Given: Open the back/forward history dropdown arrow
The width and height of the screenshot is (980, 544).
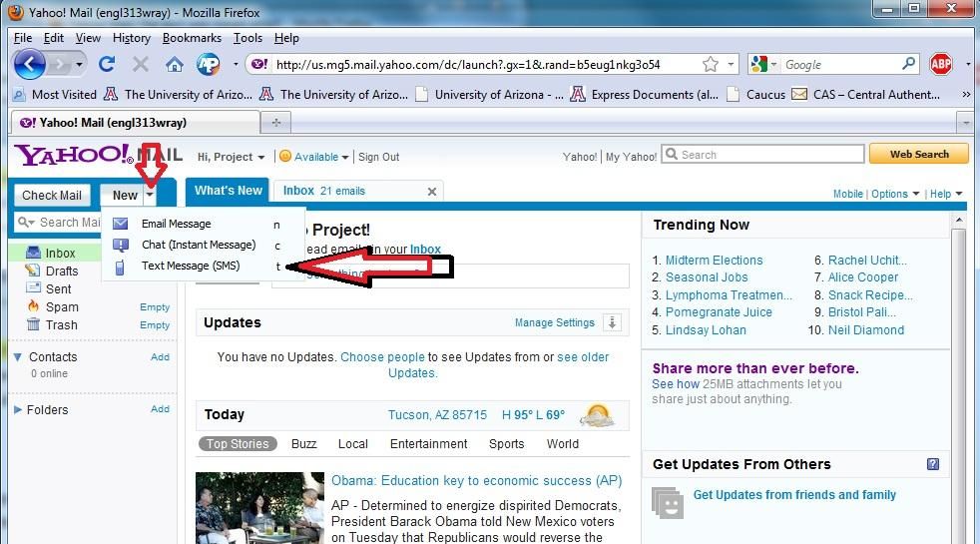Looking at the screenshot, I should [79, 64].
